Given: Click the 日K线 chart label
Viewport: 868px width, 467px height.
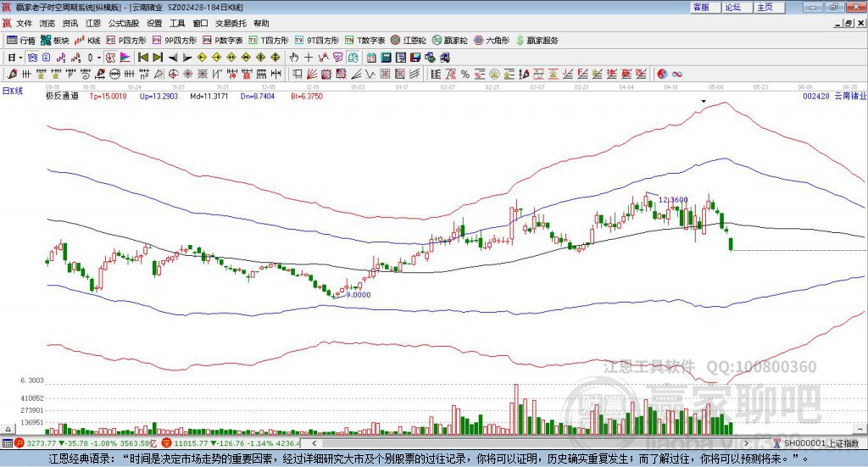Looking at the screenshot, I should click(13, 91).
